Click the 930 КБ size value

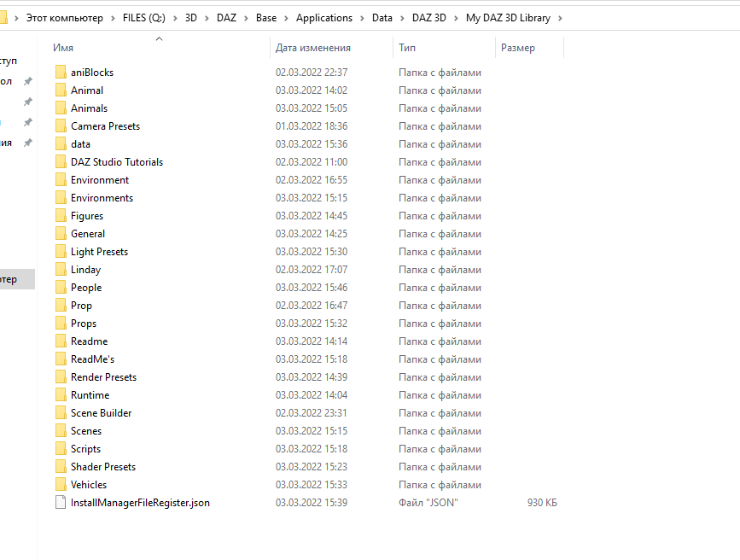(542, 503)
